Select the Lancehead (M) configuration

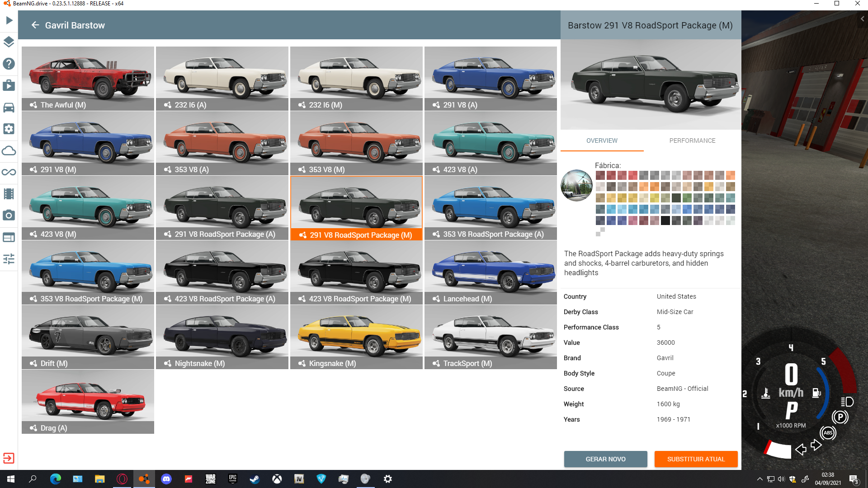(491, 272)
